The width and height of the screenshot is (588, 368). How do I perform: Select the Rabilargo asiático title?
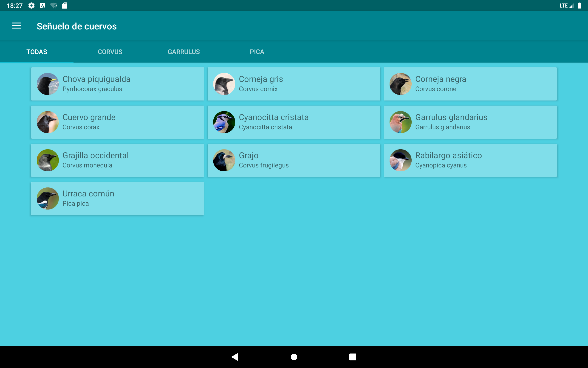point(449,155)
